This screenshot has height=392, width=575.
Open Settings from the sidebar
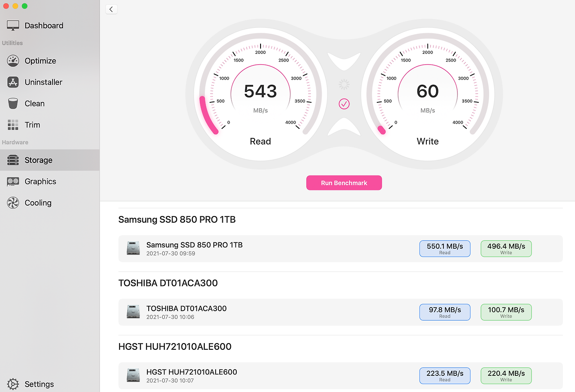pyautogui.click(x=50, y=384)
